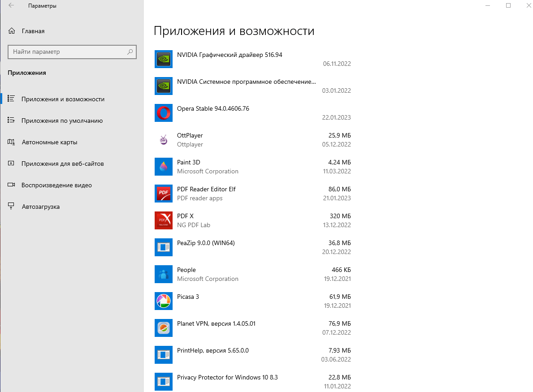Click the PDF X app icon
This screenshot has width=533, height=392.
[x=164, y=220]
